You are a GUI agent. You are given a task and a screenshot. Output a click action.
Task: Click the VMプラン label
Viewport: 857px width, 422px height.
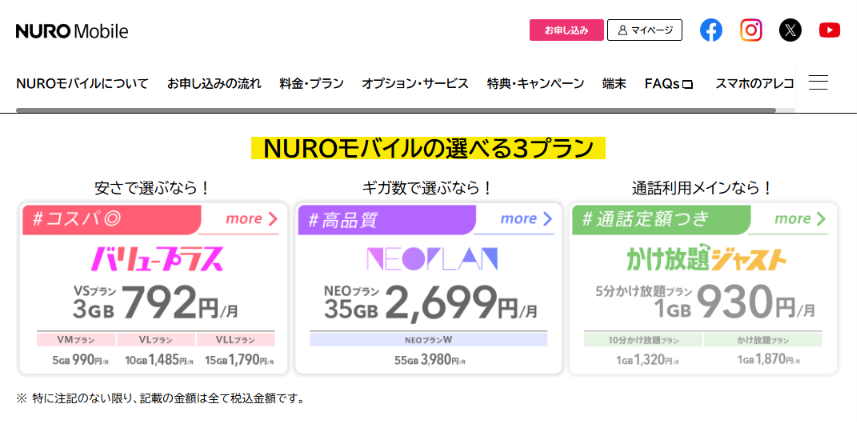pos(76,339)
